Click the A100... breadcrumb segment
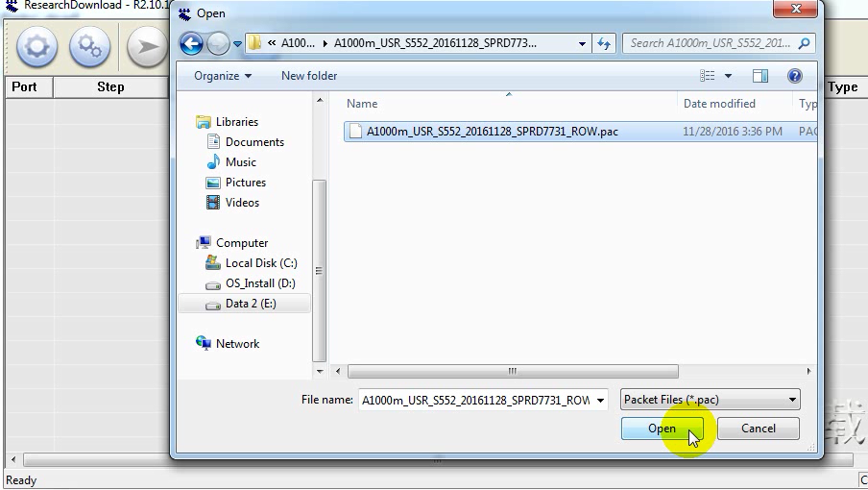The width and height of the screenshot is (868, 490). point(298,43)
